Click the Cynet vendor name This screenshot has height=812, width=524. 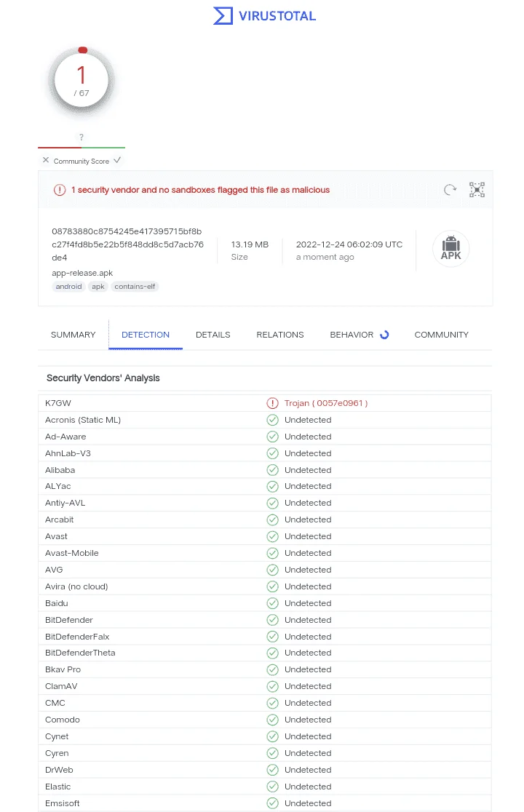pyautogui.click(x=57, y=736)
